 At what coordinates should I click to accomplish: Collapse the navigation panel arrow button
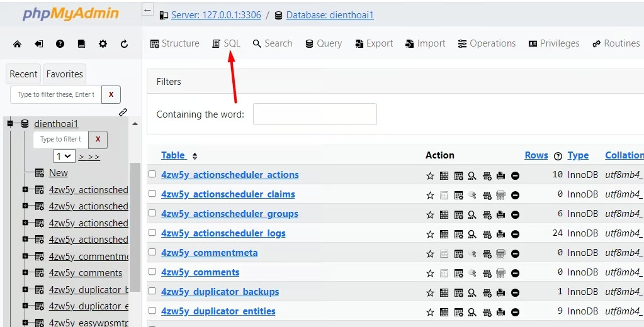click(148, 9)
